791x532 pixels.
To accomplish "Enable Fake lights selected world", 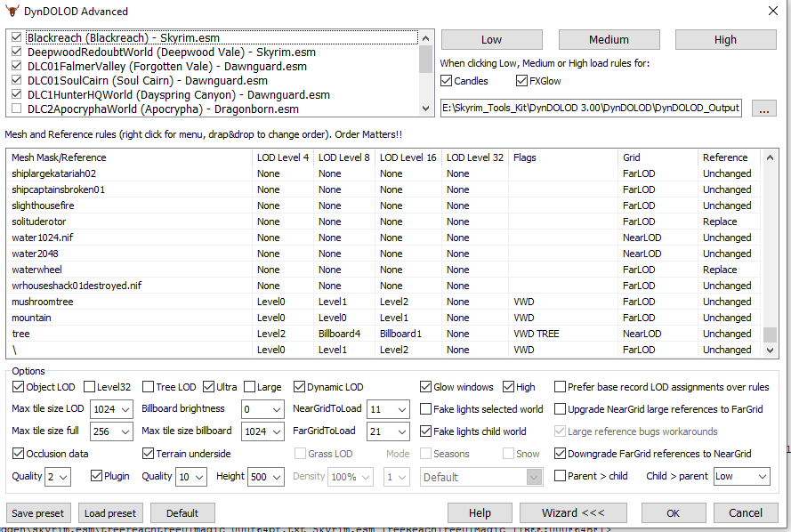I will point(426,409).
